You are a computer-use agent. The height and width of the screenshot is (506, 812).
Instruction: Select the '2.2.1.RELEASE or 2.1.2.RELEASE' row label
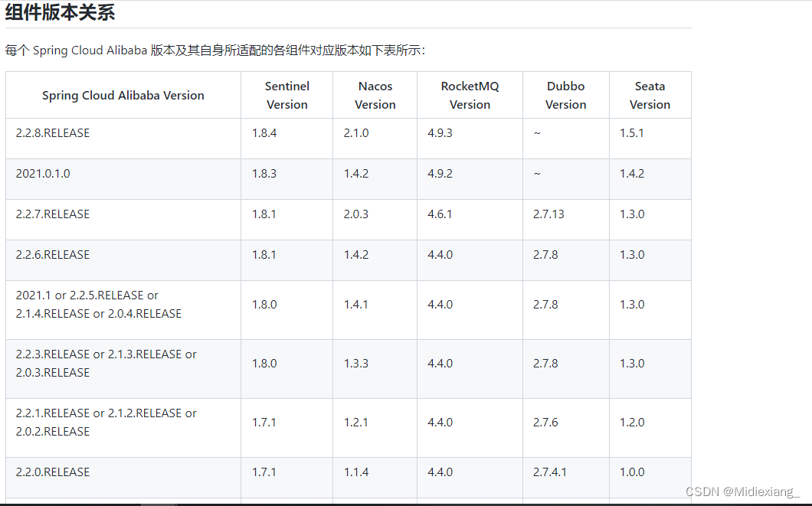(106, 423)
